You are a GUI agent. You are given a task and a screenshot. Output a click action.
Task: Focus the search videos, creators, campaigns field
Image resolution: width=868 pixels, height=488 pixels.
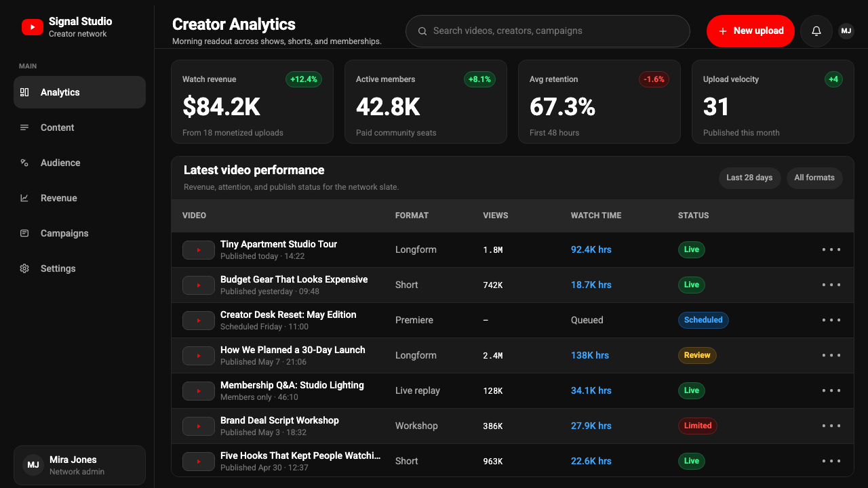[x=547, y=31]
